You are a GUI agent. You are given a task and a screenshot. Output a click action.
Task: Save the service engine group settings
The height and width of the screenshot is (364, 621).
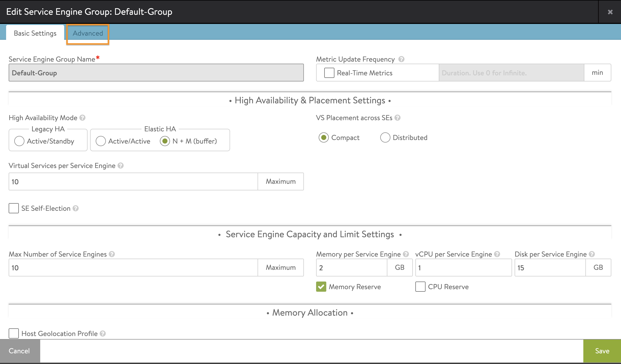point(602,351)
